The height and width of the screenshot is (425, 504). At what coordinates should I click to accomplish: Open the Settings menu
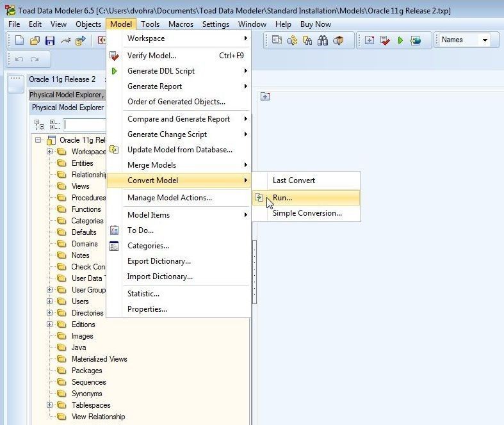pos(215,24)
